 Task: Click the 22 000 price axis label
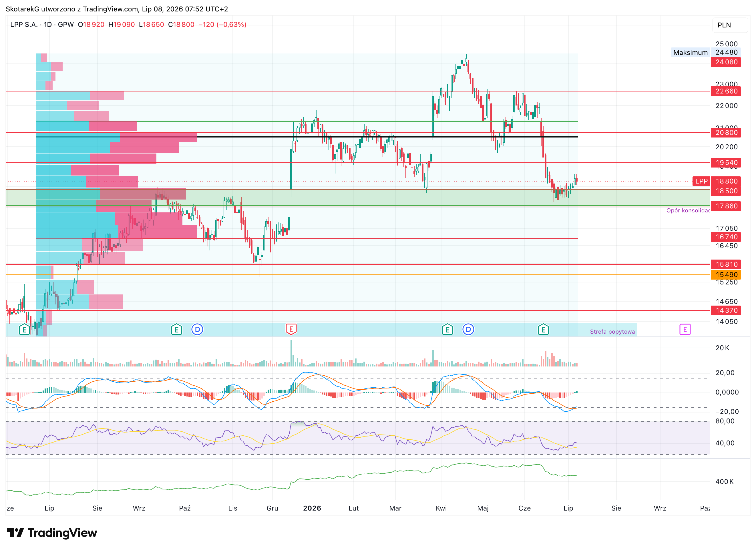pyautogui.click(x=726, y=106)
